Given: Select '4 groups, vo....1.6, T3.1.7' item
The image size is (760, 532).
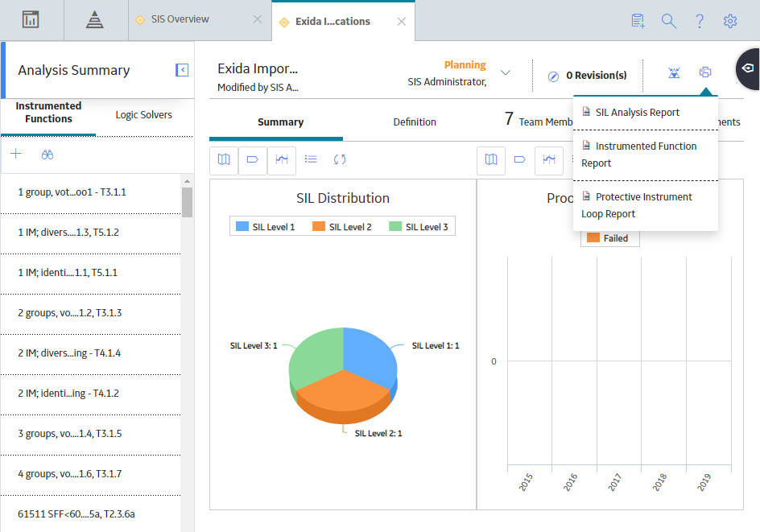Looking at the screenshot, I should click(x=91, y=474).
